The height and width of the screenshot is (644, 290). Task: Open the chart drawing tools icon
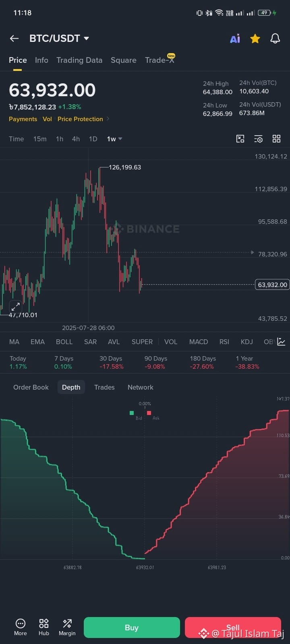tap(240, 139)
